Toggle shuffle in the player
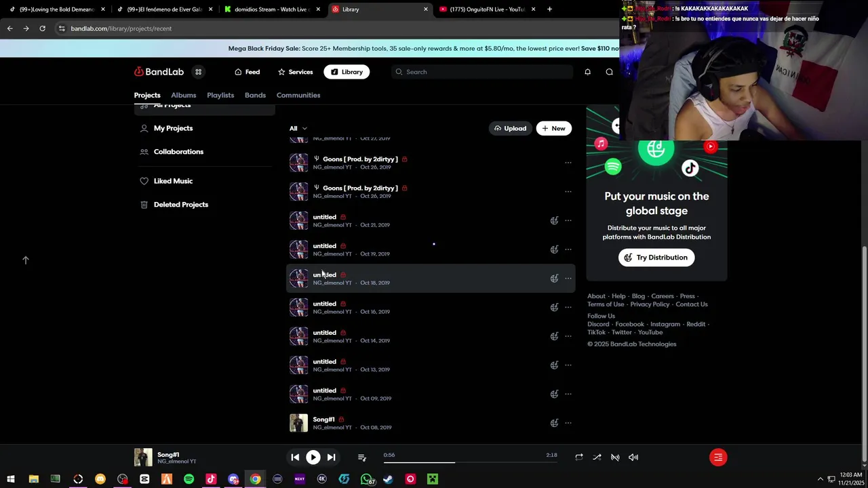Image resolution: width=868 pixels, height=488 pixels. click(x=597, y=457)
